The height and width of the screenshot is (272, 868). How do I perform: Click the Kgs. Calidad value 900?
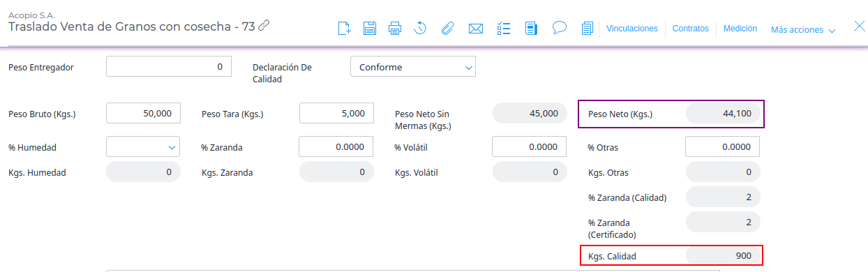point(723,256)
